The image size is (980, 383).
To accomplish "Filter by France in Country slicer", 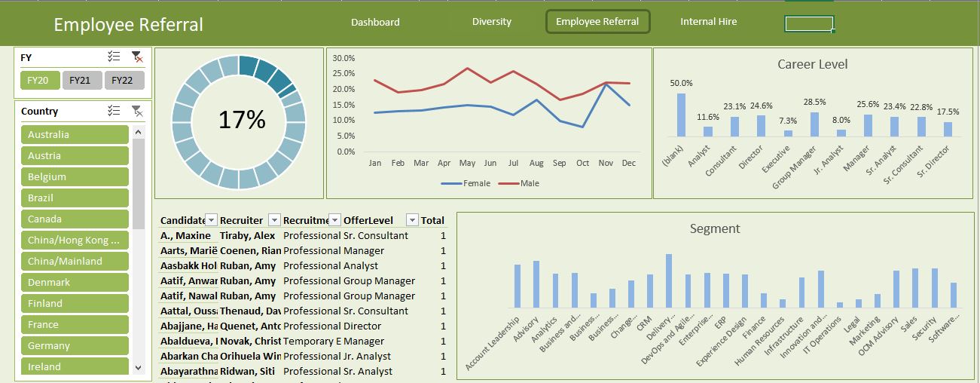I will pos(75,324).
